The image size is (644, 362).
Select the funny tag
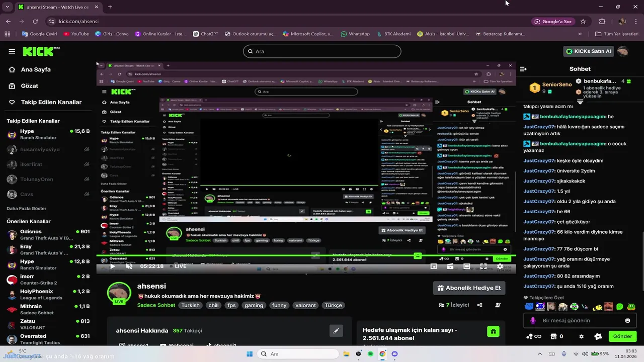279,305
